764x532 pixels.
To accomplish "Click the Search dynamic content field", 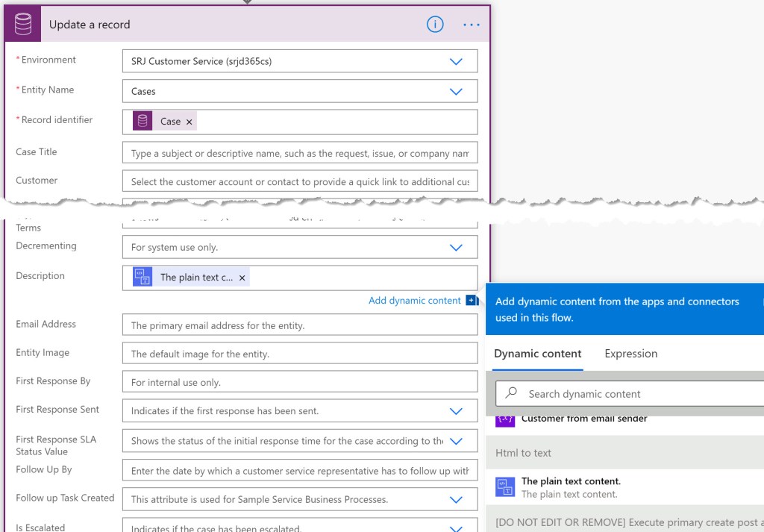I will (x=634, y=394).
